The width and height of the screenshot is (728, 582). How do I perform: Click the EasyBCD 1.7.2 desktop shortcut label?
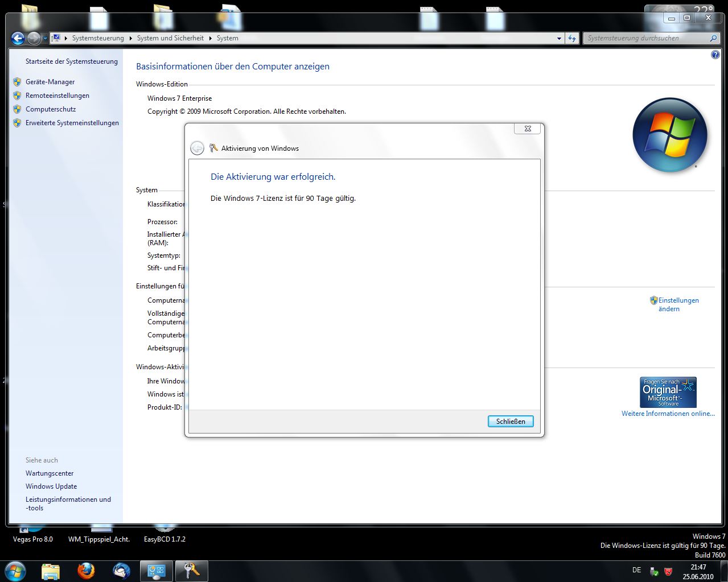coord(164,539)
